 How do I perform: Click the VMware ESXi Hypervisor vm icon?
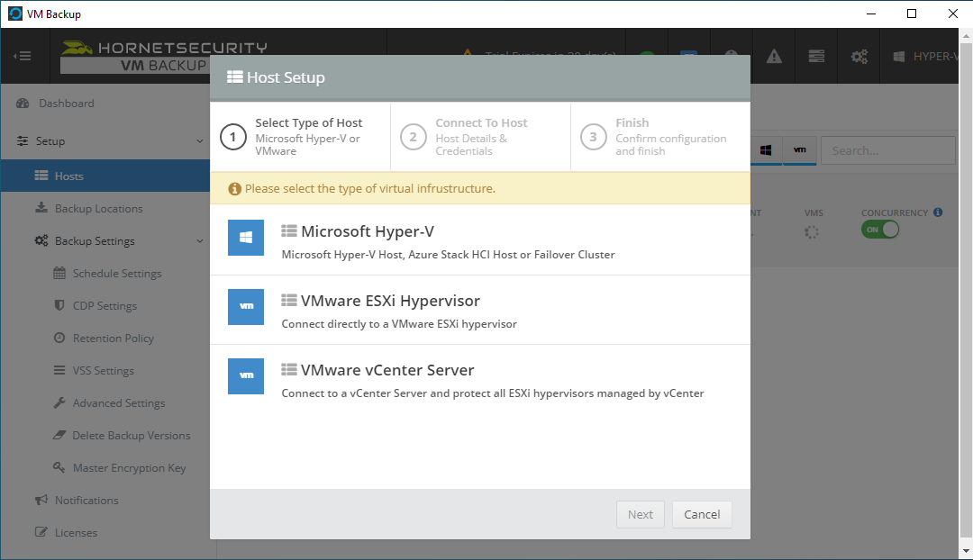(245, 306)
